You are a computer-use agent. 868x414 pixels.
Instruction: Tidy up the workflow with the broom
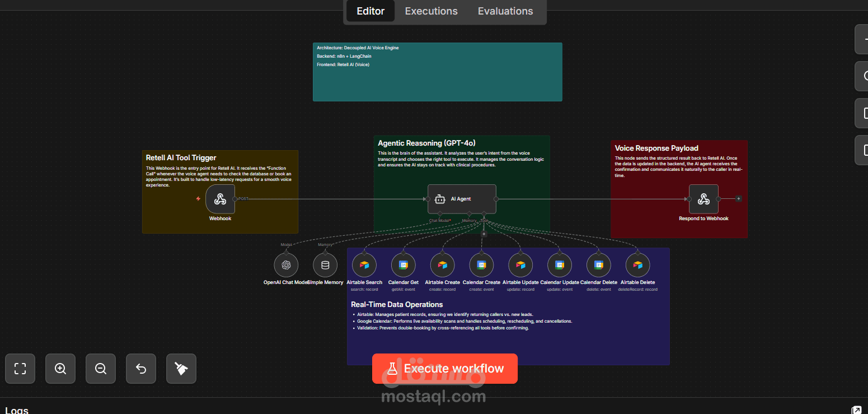pyautogui.click(x=181, y=369)
